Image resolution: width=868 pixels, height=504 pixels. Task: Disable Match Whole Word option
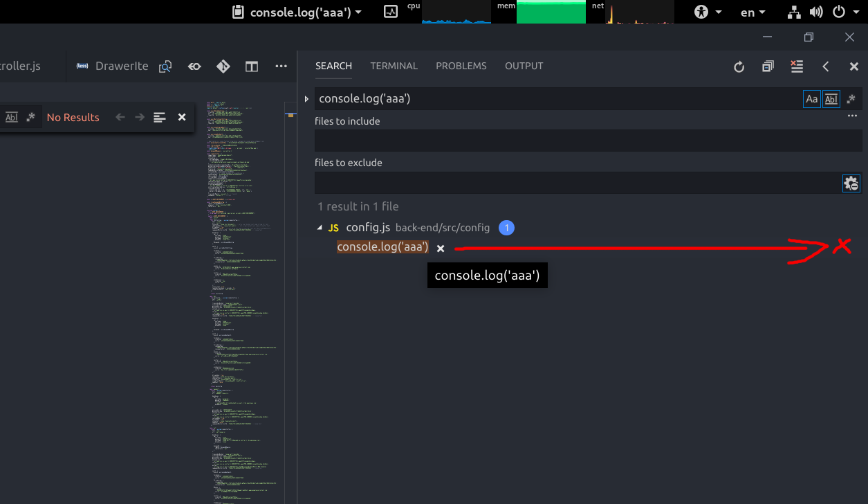pyautogui.click(x=831, y=98)
